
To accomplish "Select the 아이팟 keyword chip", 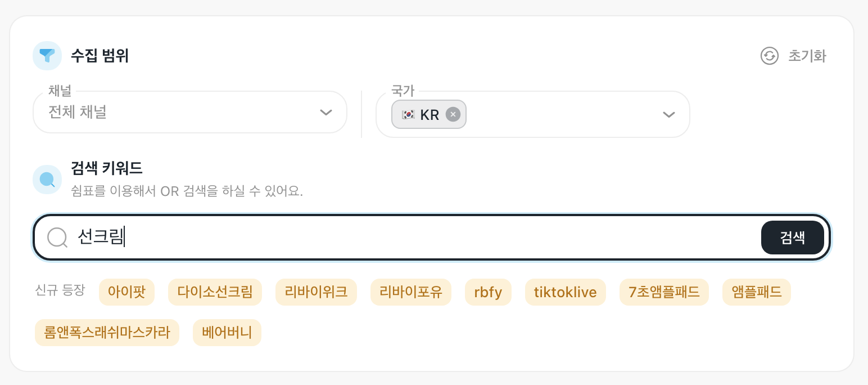I will pos(126,292).
